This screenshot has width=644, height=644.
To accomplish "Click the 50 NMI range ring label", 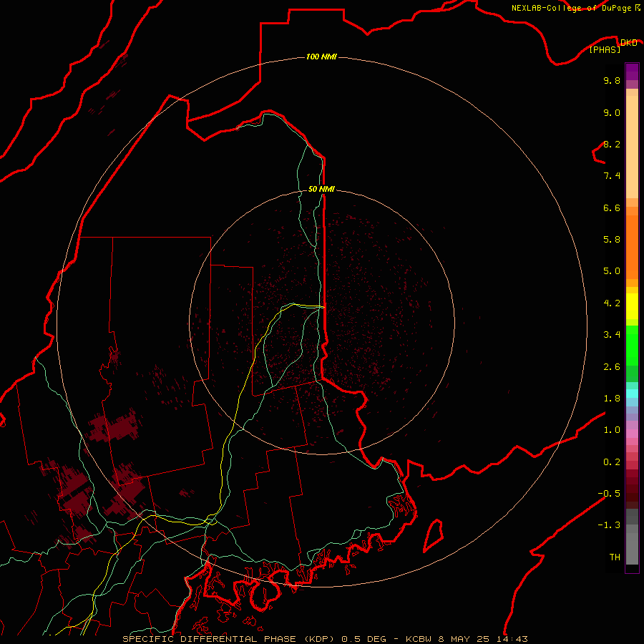I will point(321,189).
